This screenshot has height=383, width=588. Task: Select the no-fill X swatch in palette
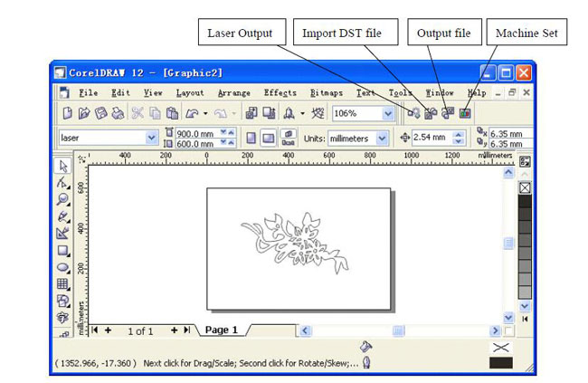(525, 187)
